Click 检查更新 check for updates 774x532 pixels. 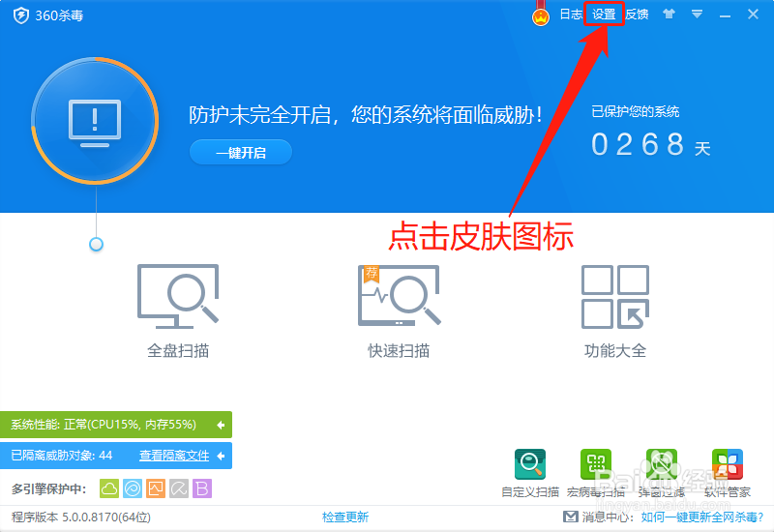click(345, 517)
